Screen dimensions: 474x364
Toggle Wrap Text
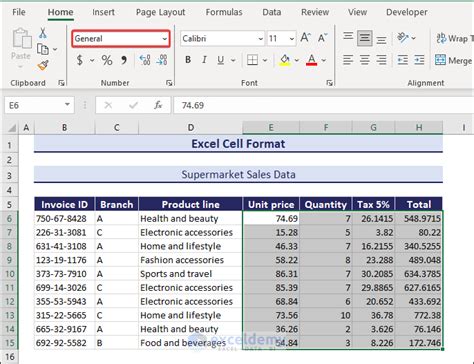pos(455,38)
